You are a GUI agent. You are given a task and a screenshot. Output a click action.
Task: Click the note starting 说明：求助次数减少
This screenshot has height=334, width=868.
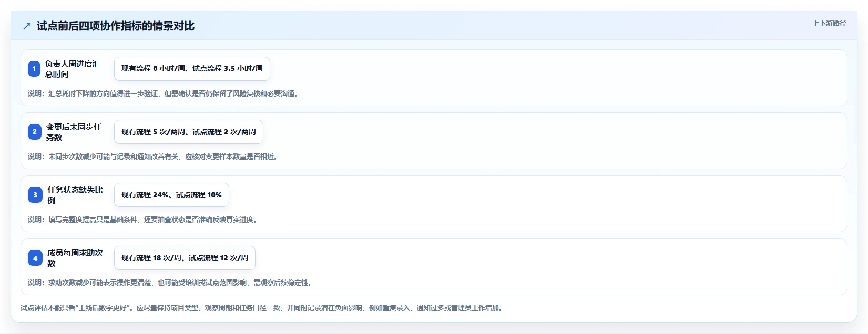(171, 283)
